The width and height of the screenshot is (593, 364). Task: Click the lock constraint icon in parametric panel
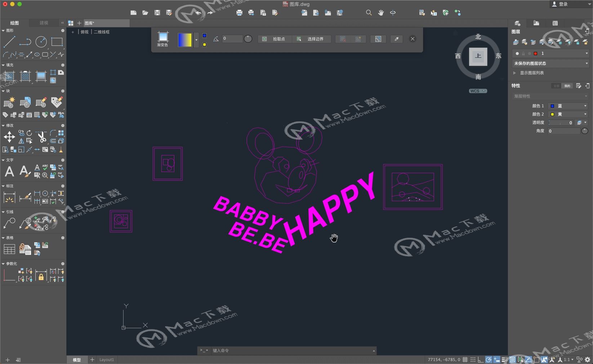pyautogui.click(x=41, y=275)
